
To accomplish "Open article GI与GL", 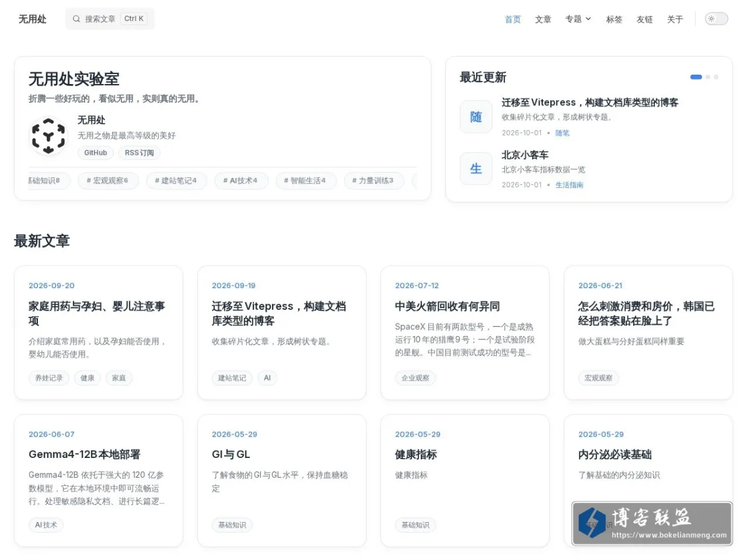I will tap(231, 454).
